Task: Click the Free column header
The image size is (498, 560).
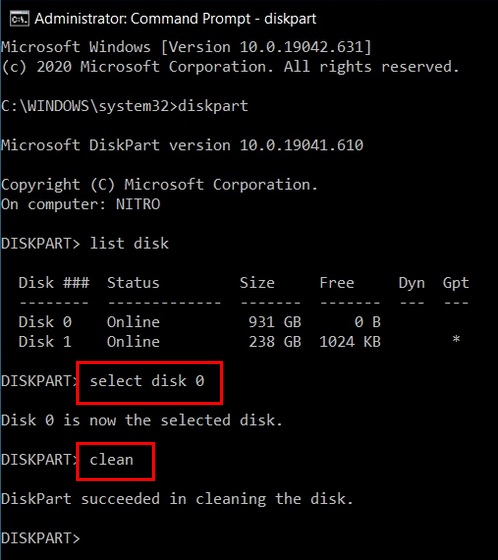Action: coord(337,283)
